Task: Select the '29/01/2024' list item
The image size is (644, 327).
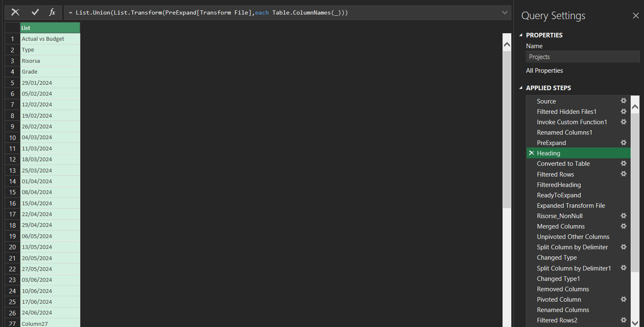Action: (50, 83)
